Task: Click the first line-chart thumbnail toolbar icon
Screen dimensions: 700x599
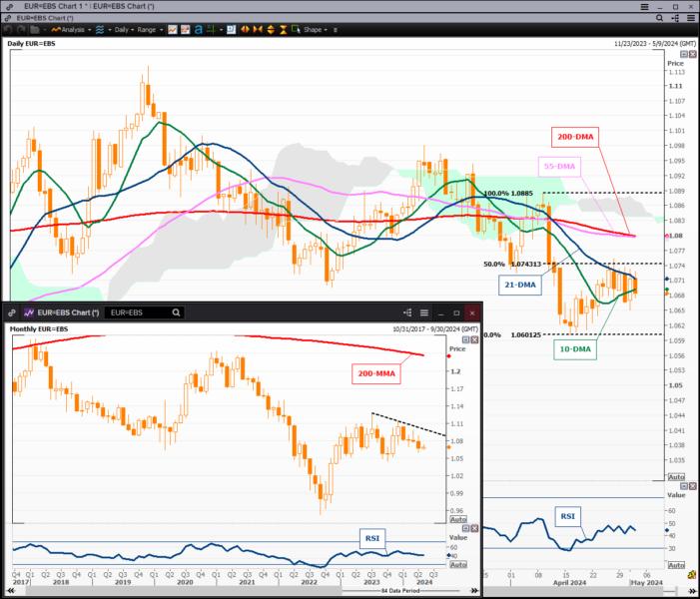Action: 173,30
